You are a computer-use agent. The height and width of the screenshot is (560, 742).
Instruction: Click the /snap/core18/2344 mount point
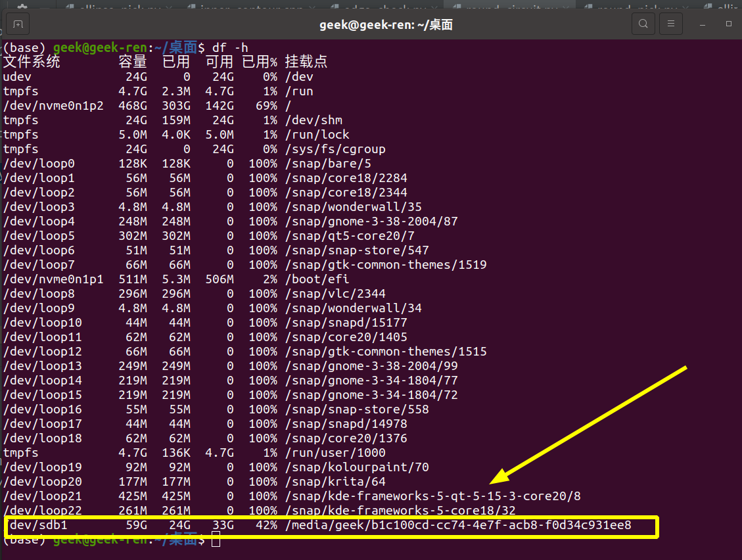click(346, 192)
